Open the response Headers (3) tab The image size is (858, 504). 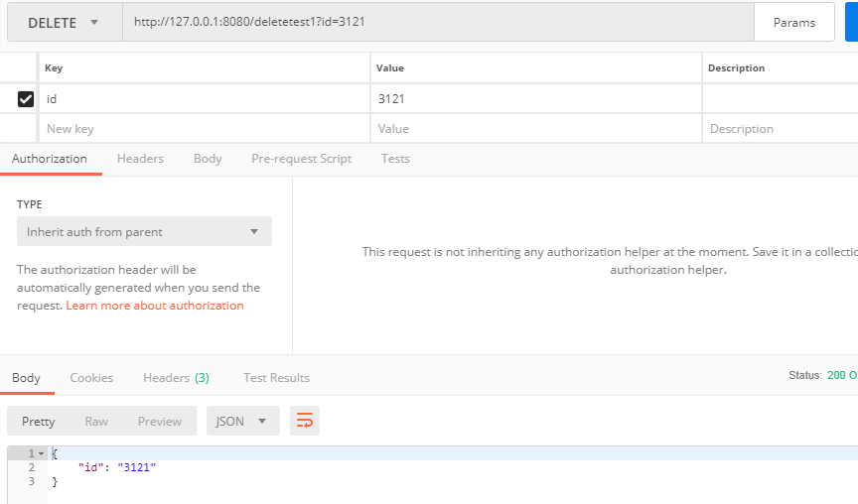point(176,378)
